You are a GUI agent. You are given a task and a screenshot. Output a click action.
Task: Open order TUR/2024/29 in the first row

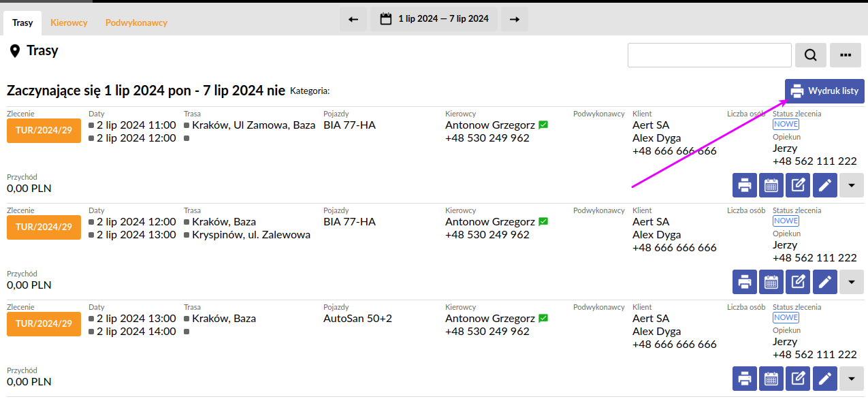point(44,131)
